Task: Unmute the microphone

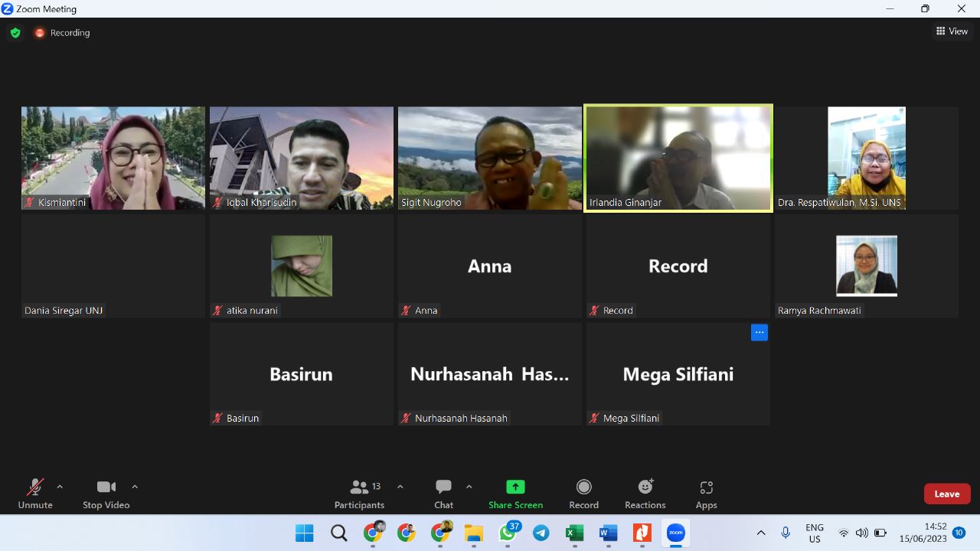Action: 35,494
